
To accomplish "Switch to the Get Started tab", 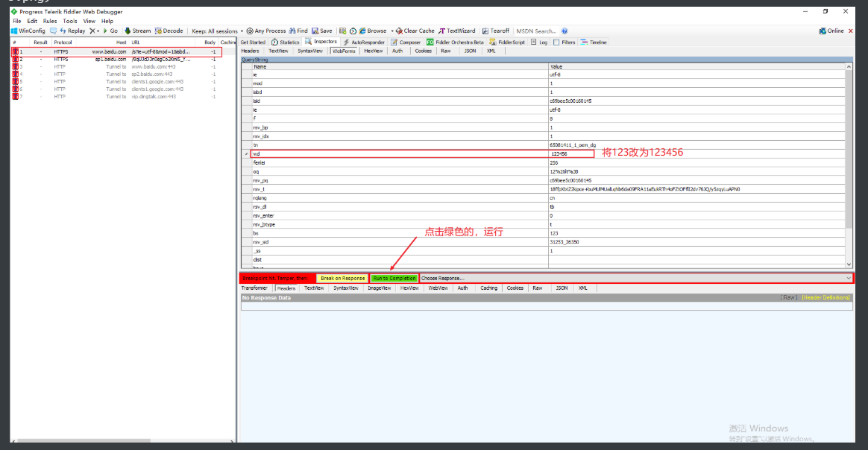I will tap(253, 42).
